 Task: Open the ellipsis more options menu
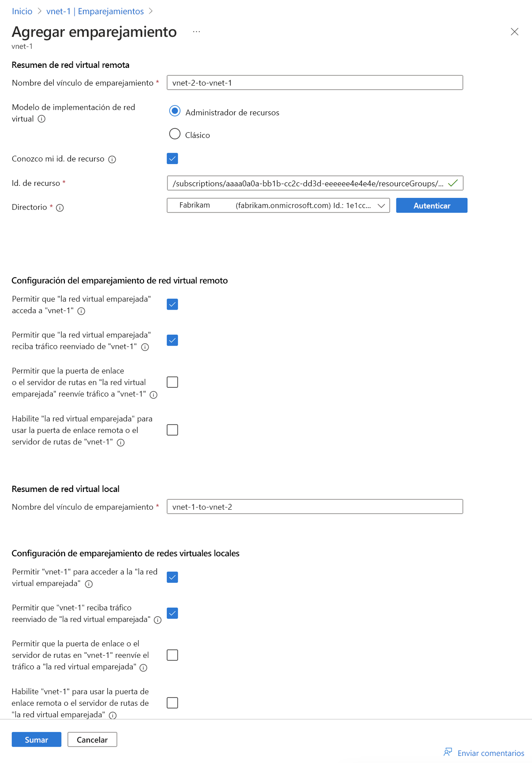(196, 32)
